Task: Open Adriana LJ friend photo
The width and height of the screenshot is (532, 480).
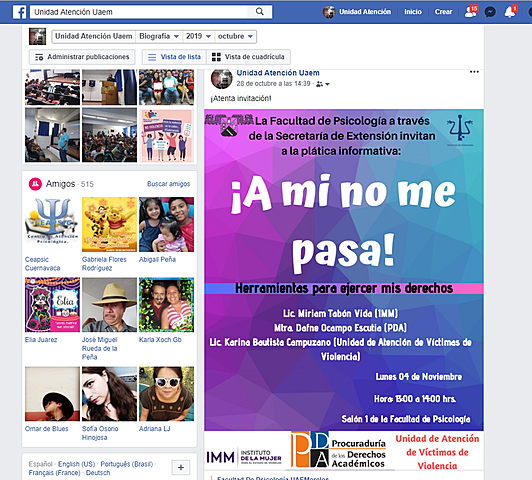Action: tap(167, 394)
